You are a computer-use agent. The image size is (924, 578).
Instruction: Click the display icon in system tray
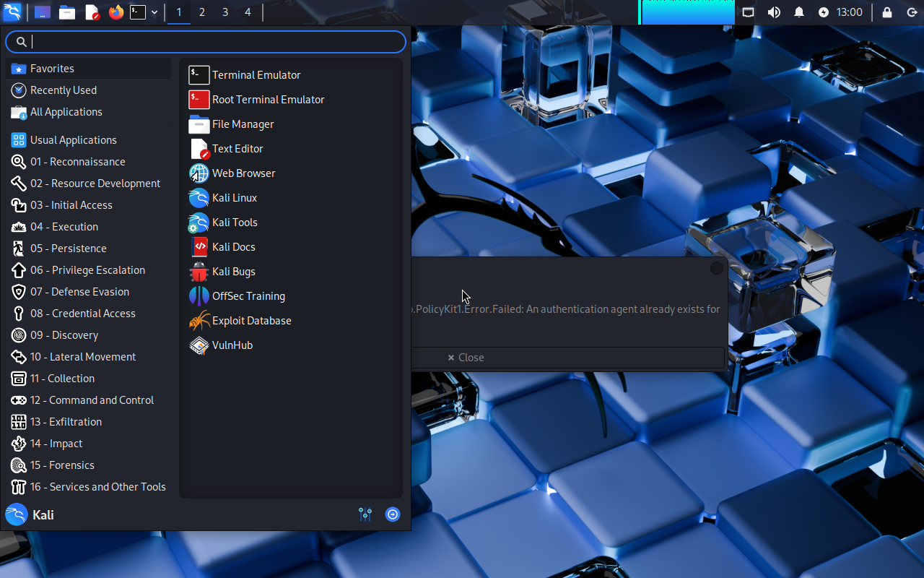point(749,12)
